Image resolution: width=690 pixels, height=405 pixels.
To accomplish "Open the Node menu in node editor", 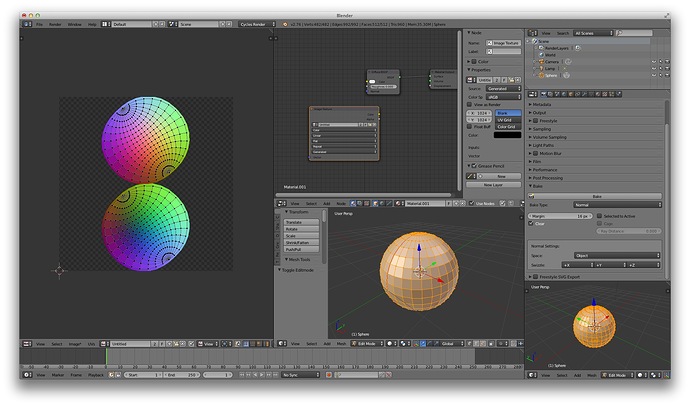I will 341,203.
